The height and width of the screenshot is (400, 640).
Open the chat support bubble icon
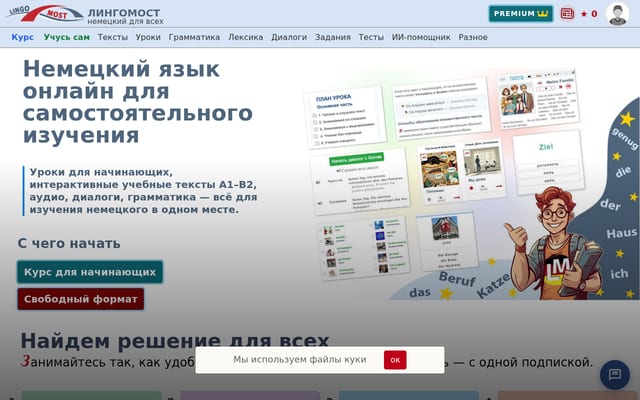pyautogui.click(x=615, y=374)
